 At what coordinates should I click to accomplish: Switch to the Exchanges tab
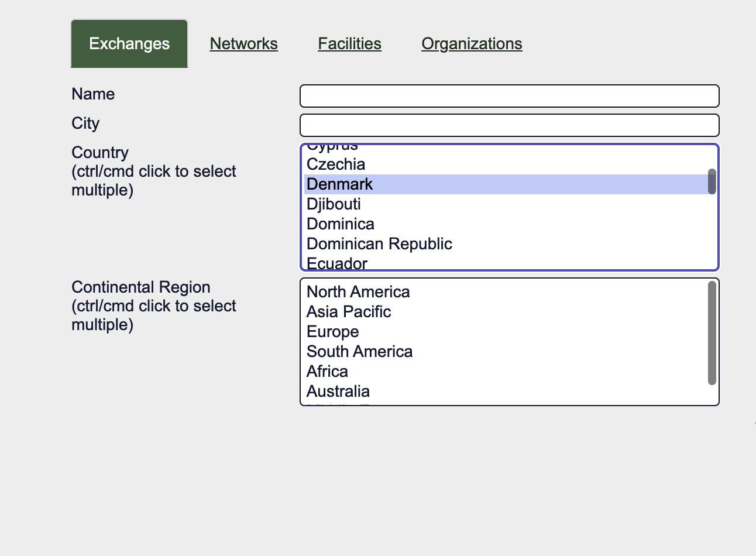coord(129,44)
